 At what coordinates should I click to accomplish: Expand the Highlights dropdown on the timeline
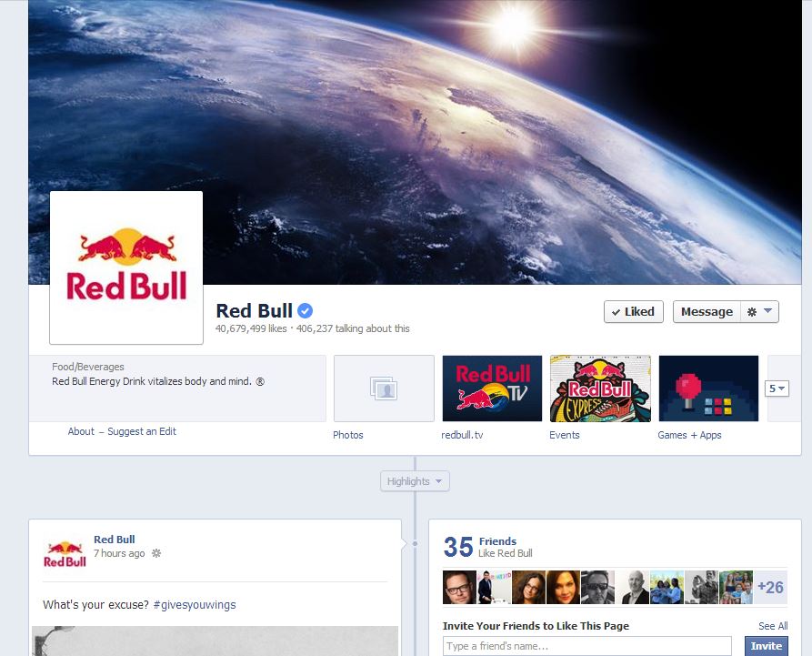pyautogui.click(x=415, y=481)
